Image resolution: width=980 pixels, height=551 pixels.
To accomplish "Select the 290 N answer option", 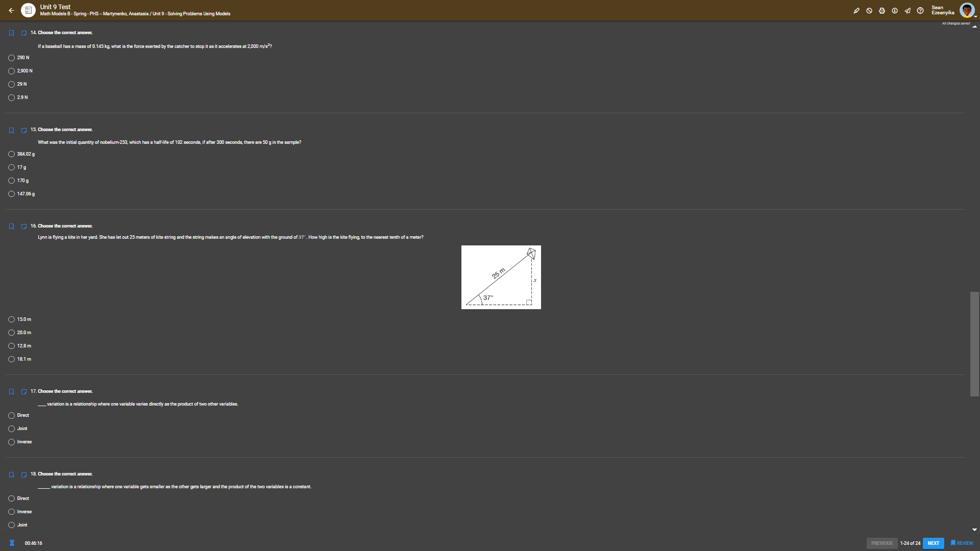I will tap(11, 58).
